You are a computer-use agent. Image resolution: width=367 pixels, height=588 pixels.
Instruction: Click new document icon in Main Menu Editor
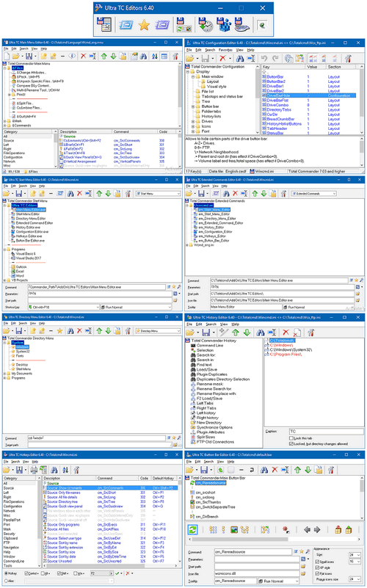pyautogui.click(x=7, y=57)
